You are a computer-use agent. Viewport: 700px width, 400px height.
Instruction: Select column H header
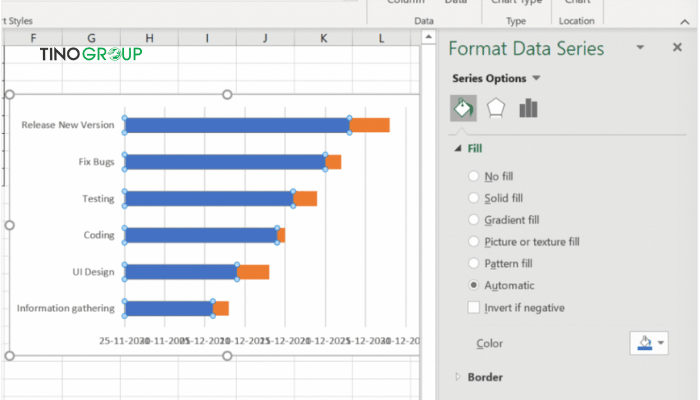tap(149, 38)
